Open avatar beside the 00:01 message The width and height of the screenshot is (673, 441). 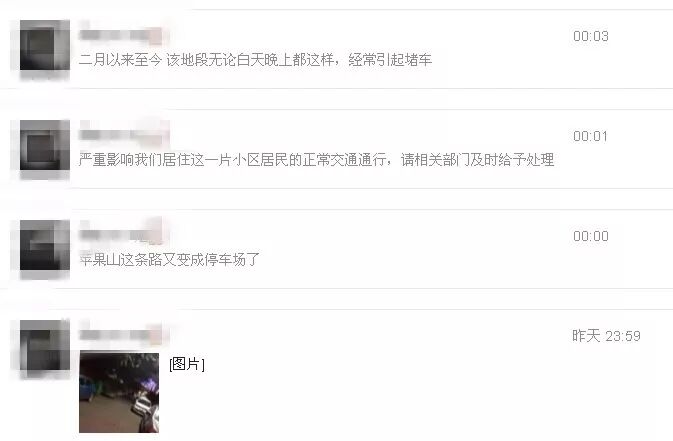(x=45, y=145)
